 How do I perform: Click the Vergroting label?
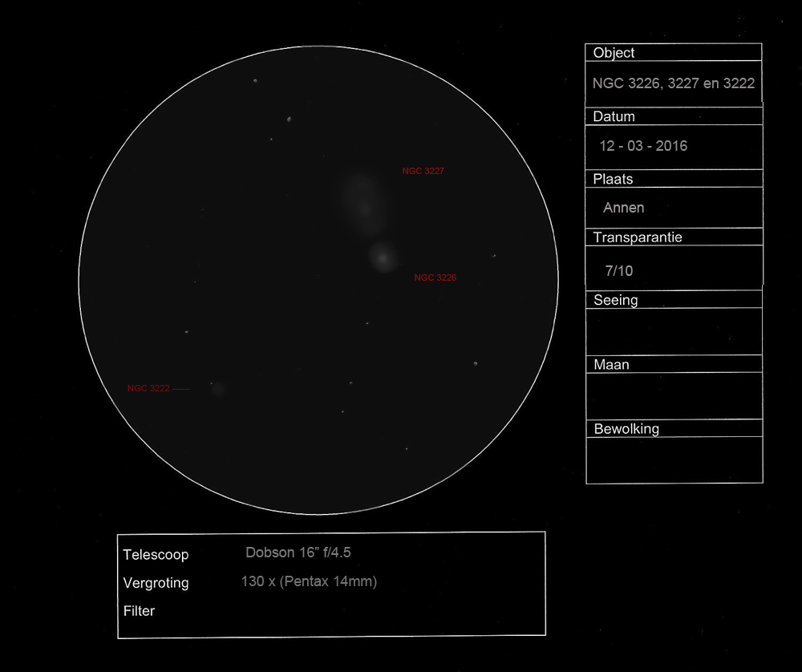[x=156, y=583]
